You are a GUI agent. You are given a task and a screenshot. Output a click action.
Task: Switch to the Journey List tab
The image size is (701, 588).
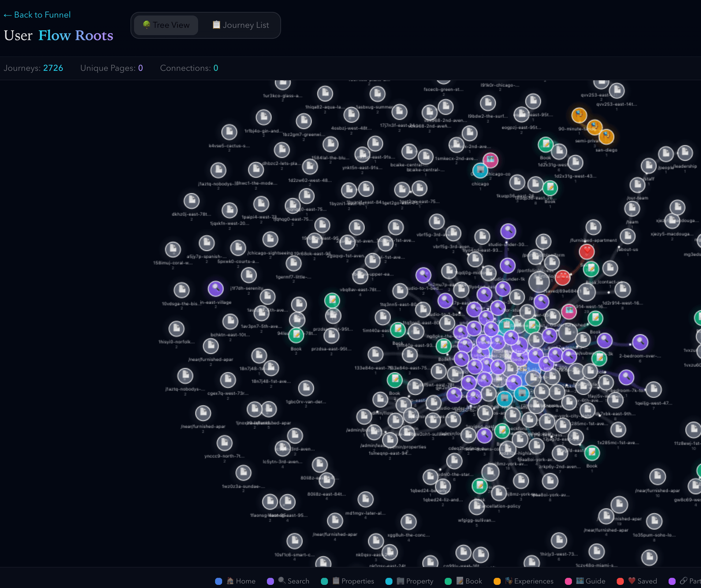point(241,25)
